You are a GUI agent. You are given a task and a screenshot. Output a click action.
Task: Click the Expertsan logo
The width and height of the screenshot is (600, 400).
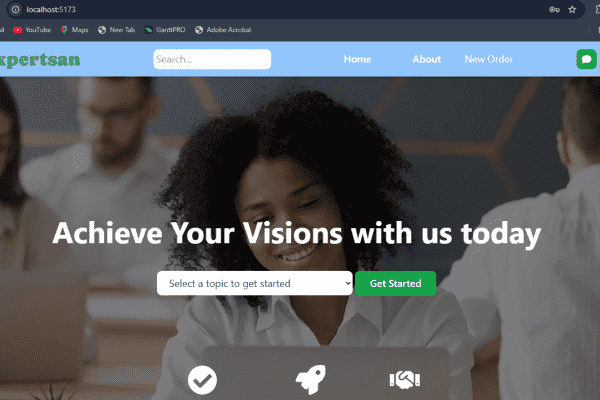point(40,60)
